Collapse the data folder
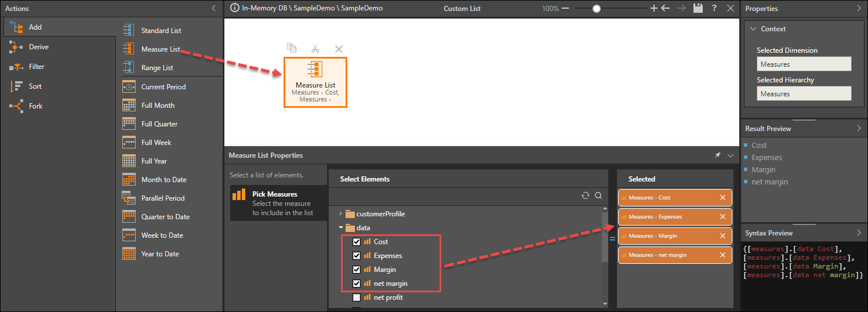Image resolution: width=868 pixels, height=312 pixels. (x=341, y=228)
